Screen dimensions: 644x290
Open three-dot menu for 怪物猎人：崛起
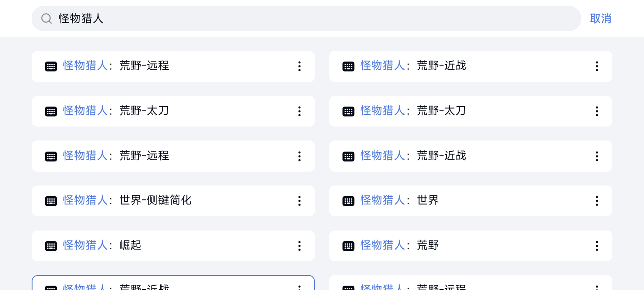click(299, 246)
